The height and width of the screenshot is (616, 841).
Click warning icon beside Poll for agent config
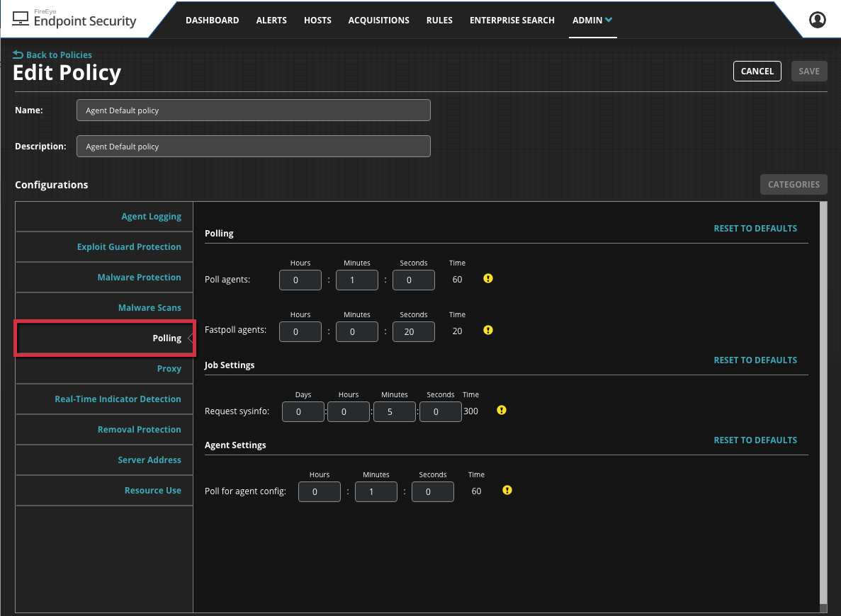point(507,490)
